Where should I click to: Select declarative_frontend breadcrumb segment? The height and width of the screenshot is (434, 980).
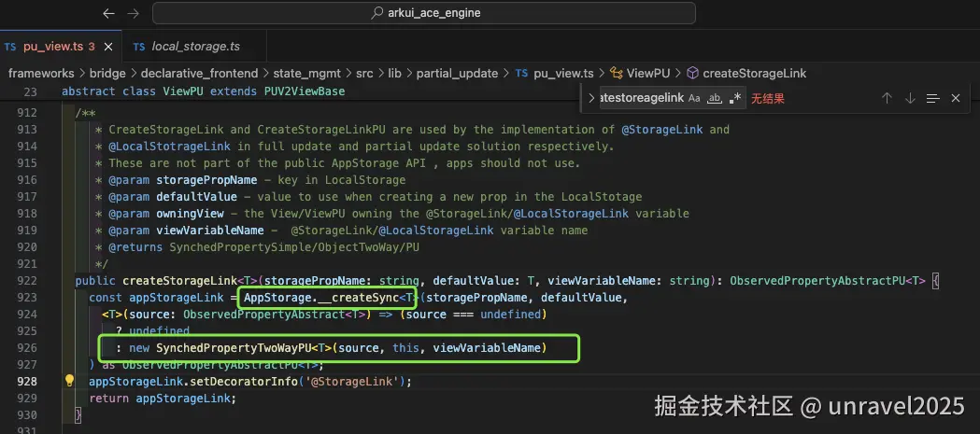[x=199, y=73]
